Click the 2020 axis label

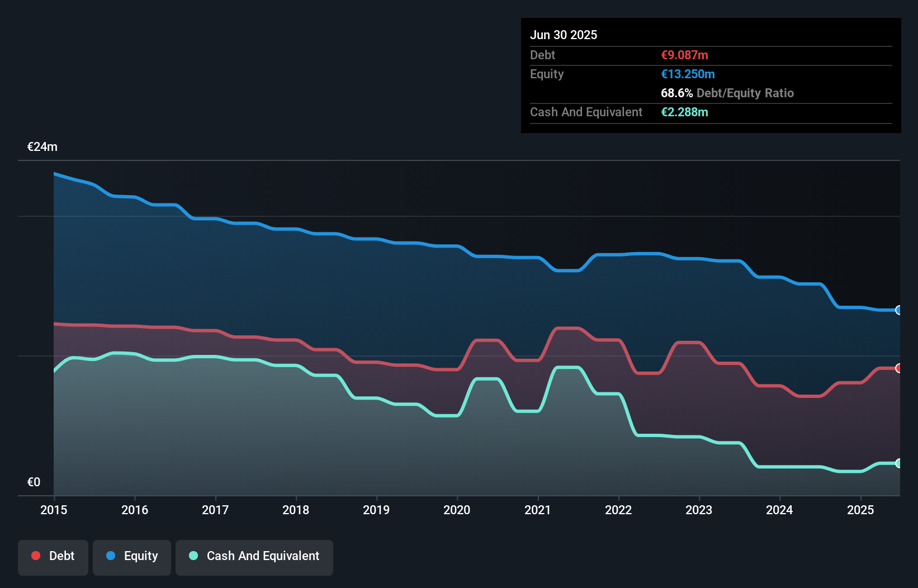pyautogui.click(x=457, y=510)
